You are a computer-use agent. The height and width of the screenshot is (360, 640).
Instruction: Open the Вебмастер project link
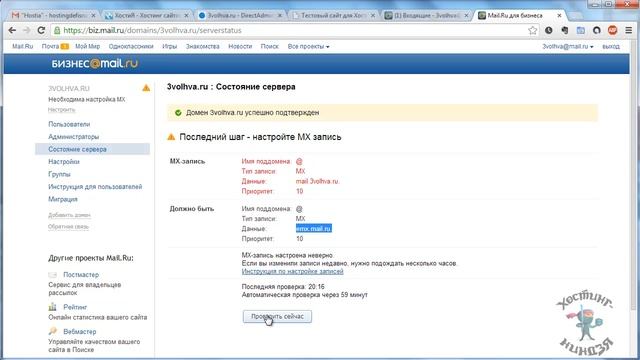[80, 331]
